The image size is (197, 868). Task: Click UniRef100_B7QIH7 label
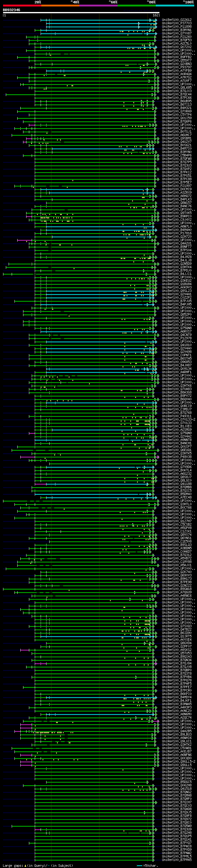click(177, 802)
